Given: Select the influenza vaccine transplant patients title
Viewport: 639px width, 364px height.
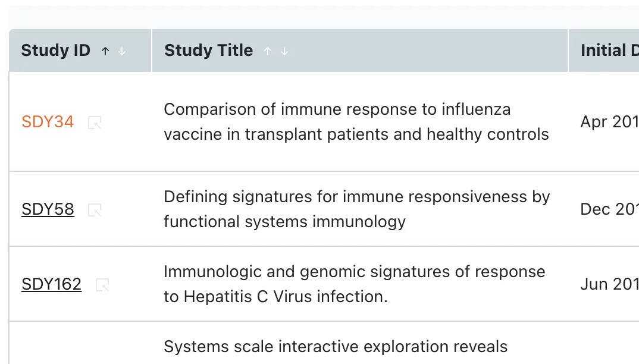Looking at the screenshot, I should (x=356, y=122).
